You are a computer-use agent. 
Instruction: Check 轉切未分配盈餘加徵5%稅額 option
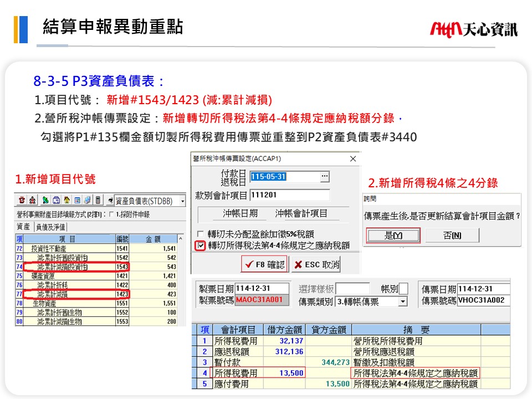click(x=201, y=234)
